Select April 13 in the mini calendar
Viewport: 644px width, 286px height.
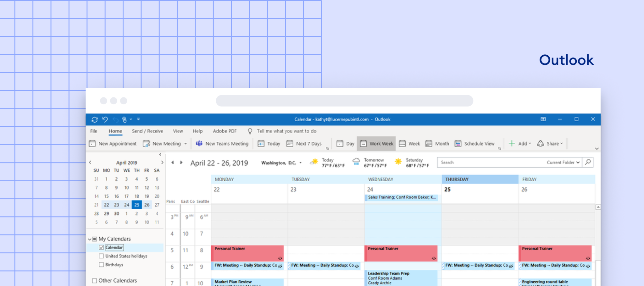157,188
